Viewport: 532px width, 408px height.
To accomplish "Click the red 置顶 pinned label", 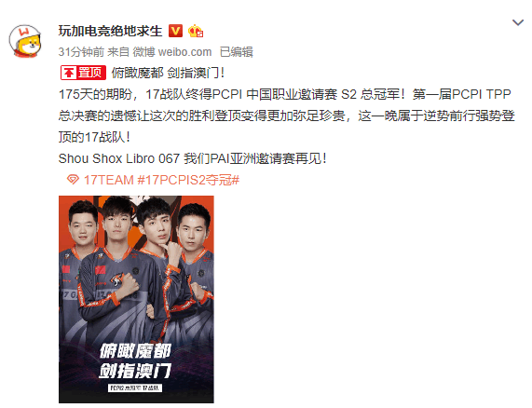I will [x=83, y=73].
